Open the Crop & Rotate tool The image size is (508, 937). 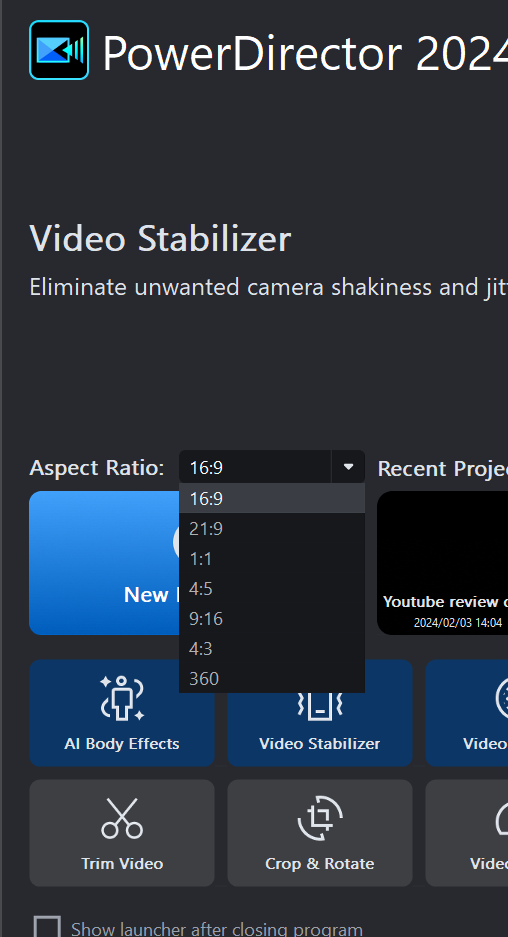coord(320,833)
